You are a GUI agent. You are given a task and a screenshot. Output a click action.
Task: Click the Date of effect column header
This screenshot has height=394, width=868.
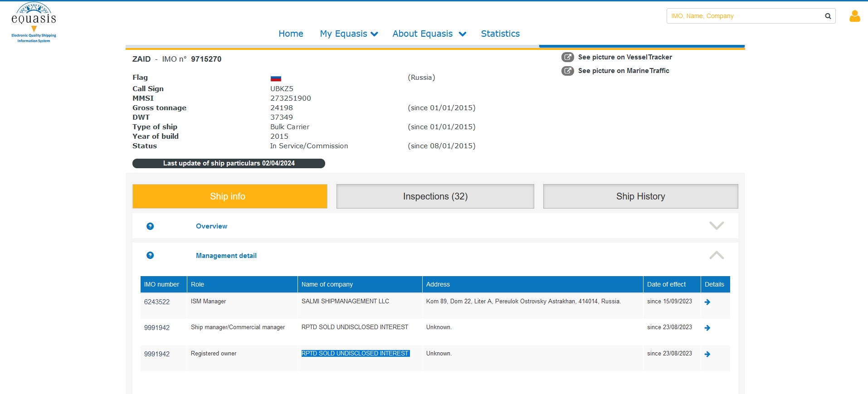point(672,284)
